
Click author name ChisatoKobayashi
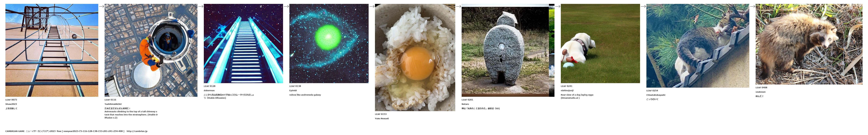click(x=656, y=95)
